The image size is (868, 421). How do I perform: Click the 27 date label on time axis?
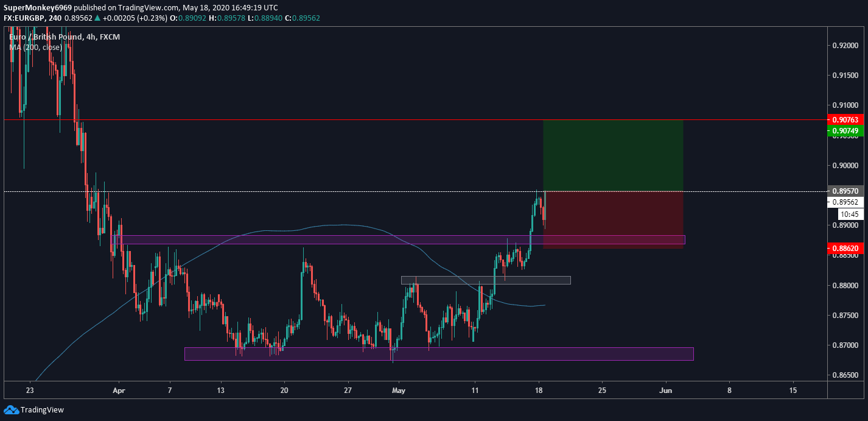[348, 390]
